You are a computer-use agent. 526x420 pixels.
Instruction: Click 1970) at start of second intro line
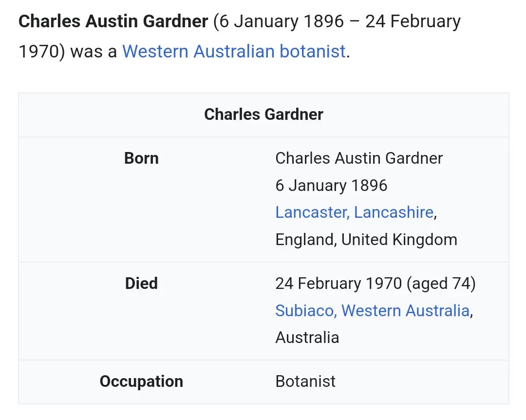pos(41,51)
